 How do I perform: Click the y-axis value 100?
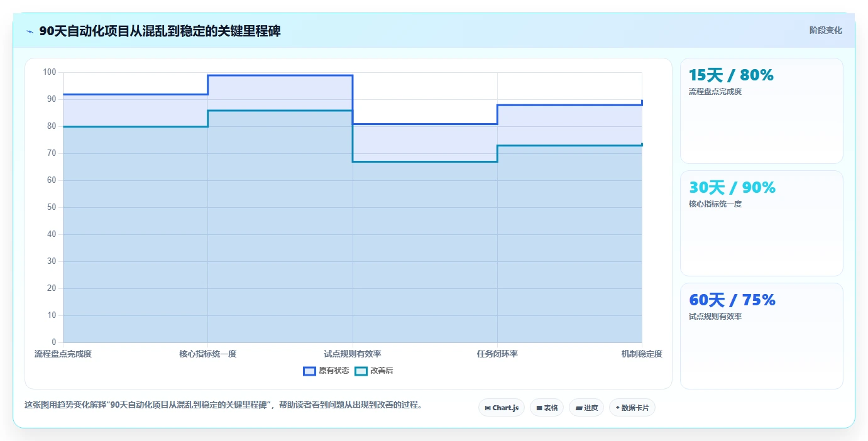click(49, 72)
